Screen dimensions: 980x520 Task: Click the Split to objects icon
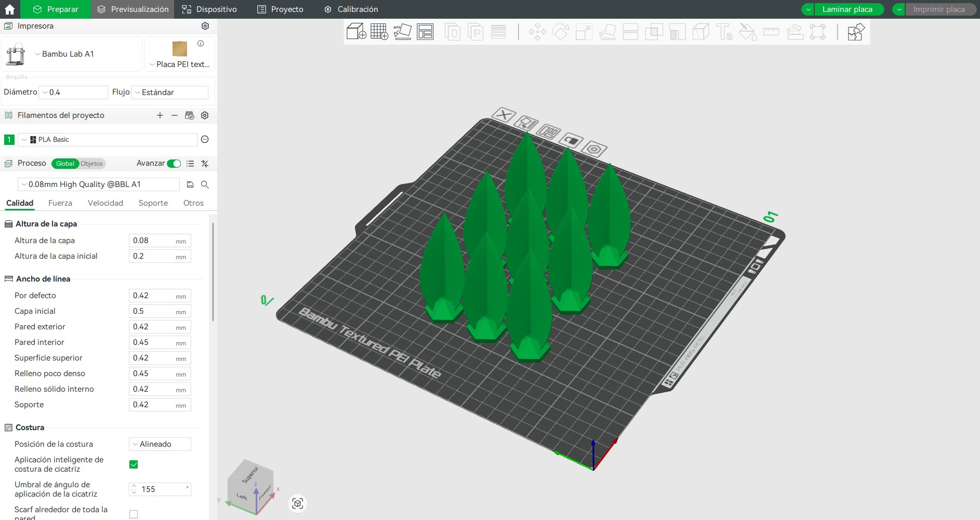[453, 32]
